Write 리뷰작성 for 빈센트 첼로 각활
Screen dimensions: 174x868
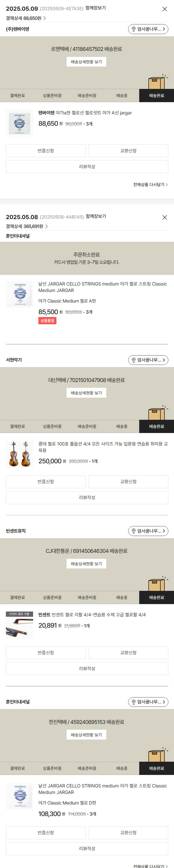[87, 669]
